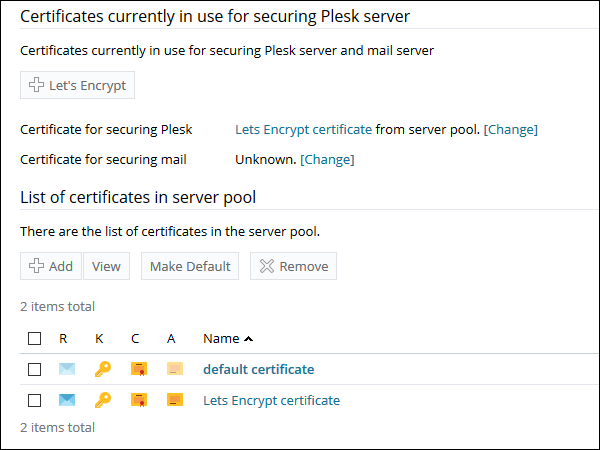Viewport: 600px width, 450px height.
Task: Change the certificate for securing mail
Action: click(327, 159)
